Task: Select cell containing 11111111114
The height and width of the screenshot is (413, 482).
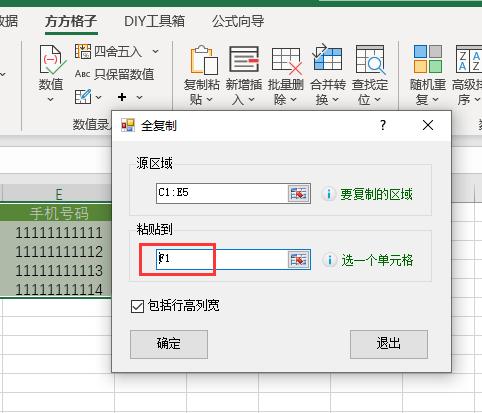Action: pos(57,289)
